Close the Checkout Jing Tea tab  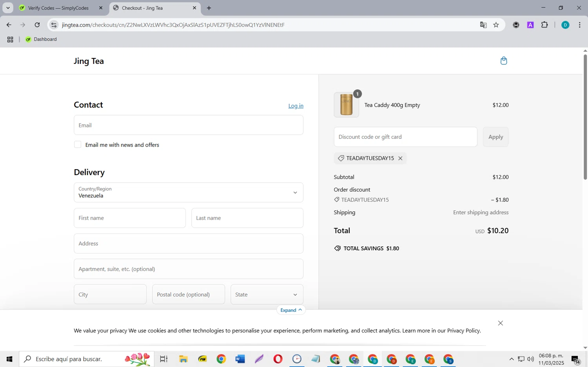point(194,8)
